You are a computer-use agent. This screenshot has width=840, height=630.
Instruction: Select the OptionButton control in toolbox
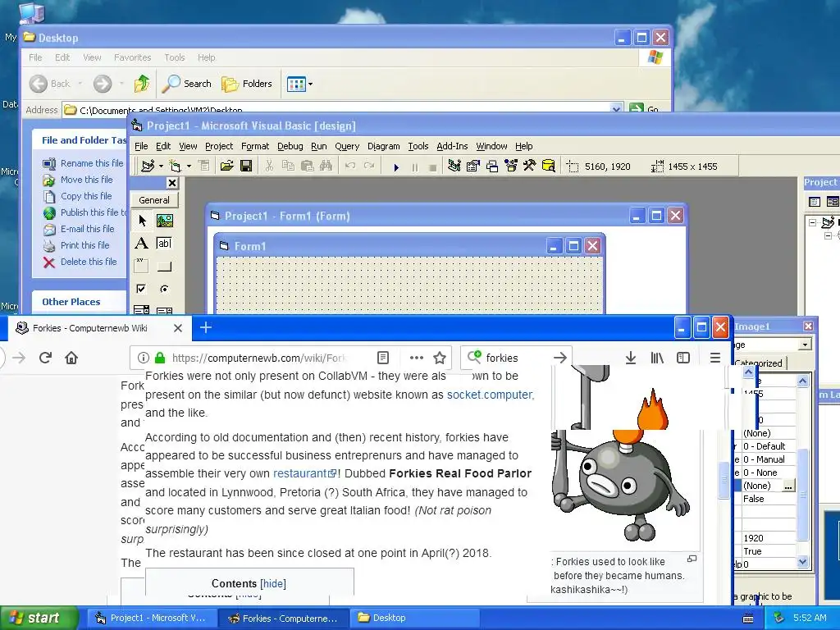164,289
